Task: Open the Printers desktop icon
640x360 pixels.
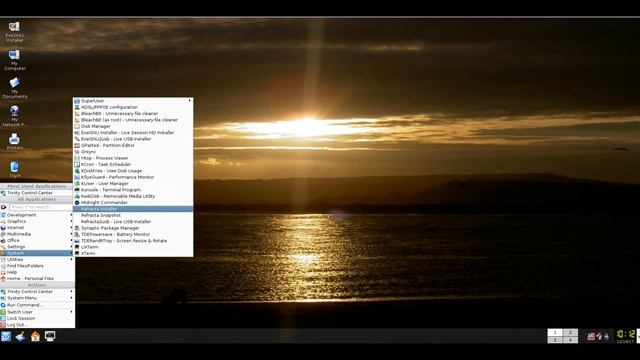Action: pos(15,142)
